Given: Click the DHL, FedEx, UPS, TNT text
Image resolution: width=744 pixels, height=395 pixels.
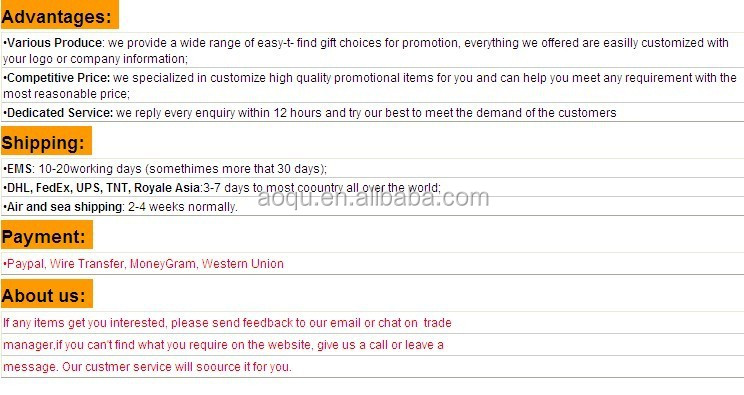Looking at the screenshot, I should (69, 188).
